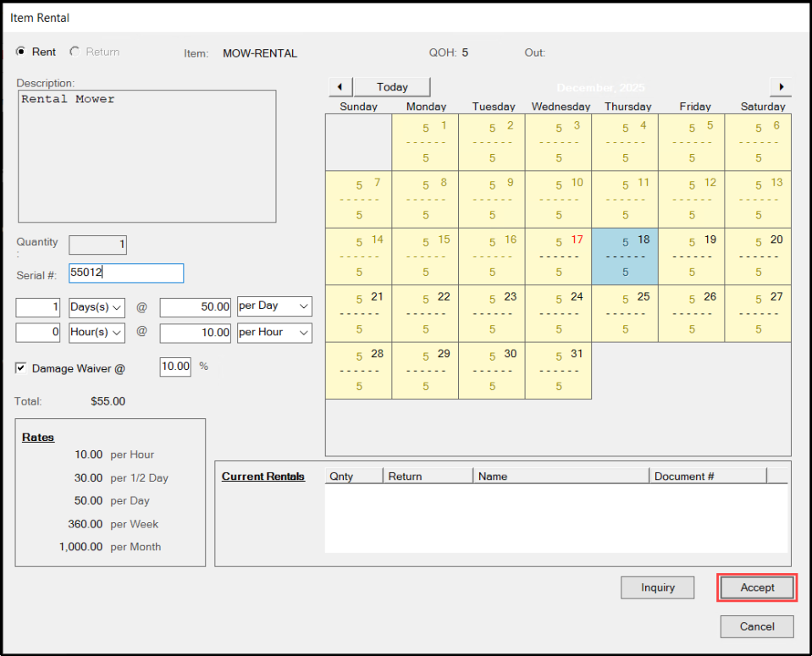Click the Return column header
This screenshot has width=812, height=656.
428,477
